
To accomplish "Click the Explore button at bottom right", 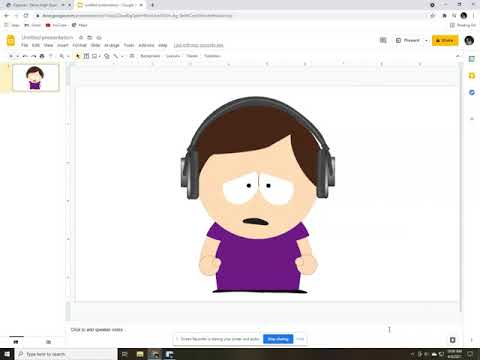I will point(452,340).
